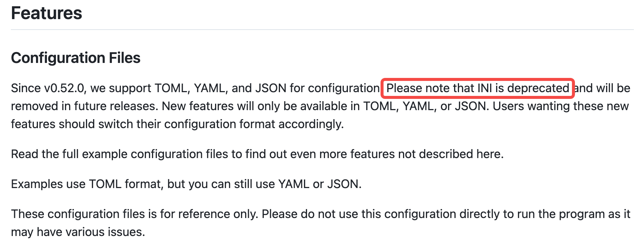Click the "Configuration Files" subheading
The image size is (644, 245).
75,58
